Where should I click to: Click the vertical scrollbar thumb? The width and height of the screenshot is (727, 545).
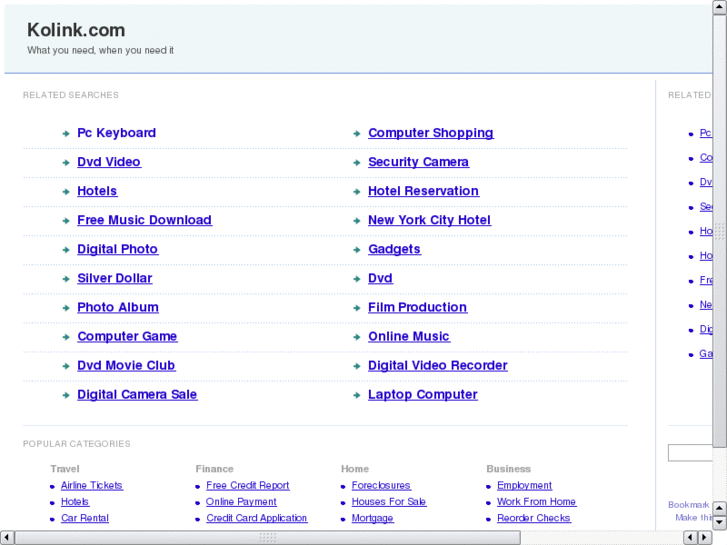pyautogui.click(x=720, y=231)
